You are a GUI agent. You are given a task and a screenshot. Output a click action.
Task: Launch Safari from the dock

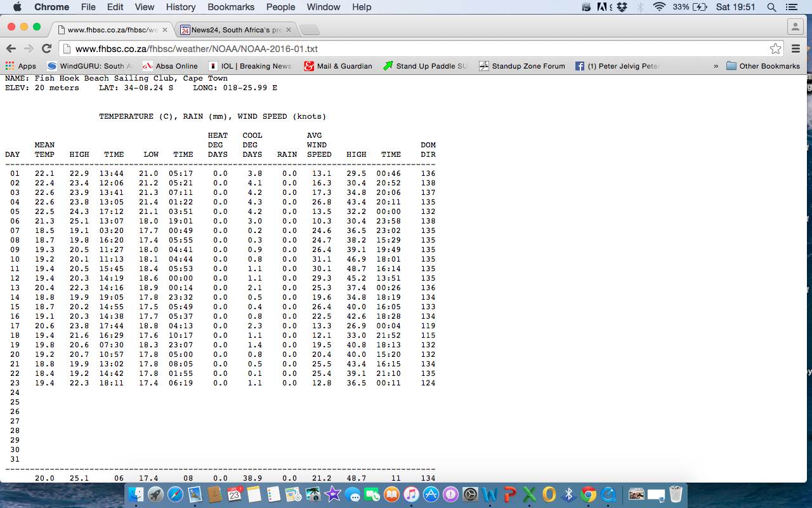(x=175, y=494)
